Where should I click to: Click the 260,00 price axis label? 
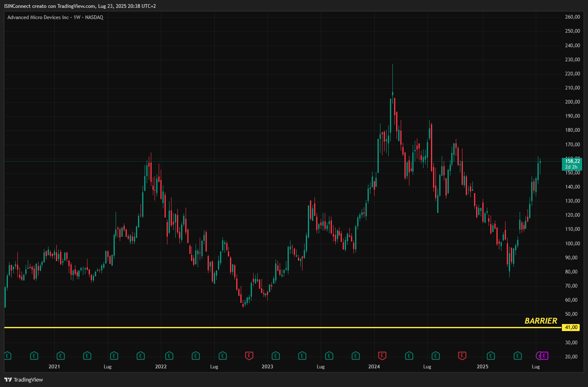(572, 17)
